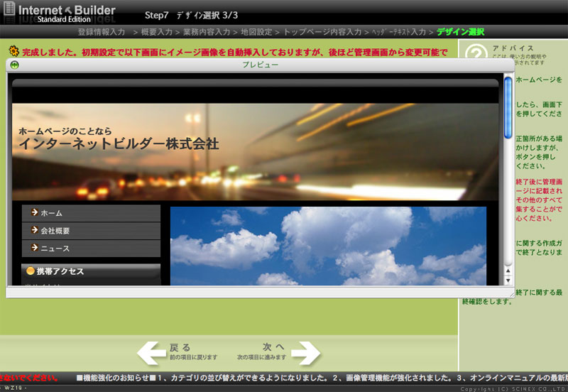Click the preview window resize grip
This screenshot has height=392, width=568.
(x=511, y=293)
